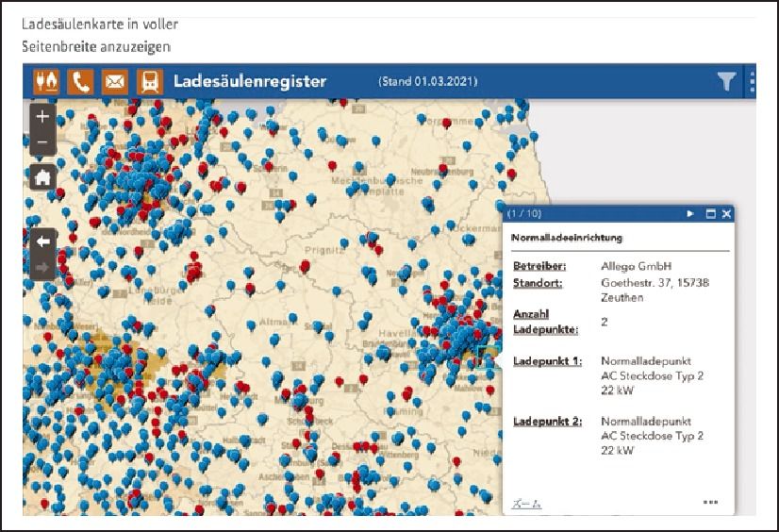Show next feature in popup
Image resolution: width=779 pixels, height=532 pixels.
click(690, 214)
